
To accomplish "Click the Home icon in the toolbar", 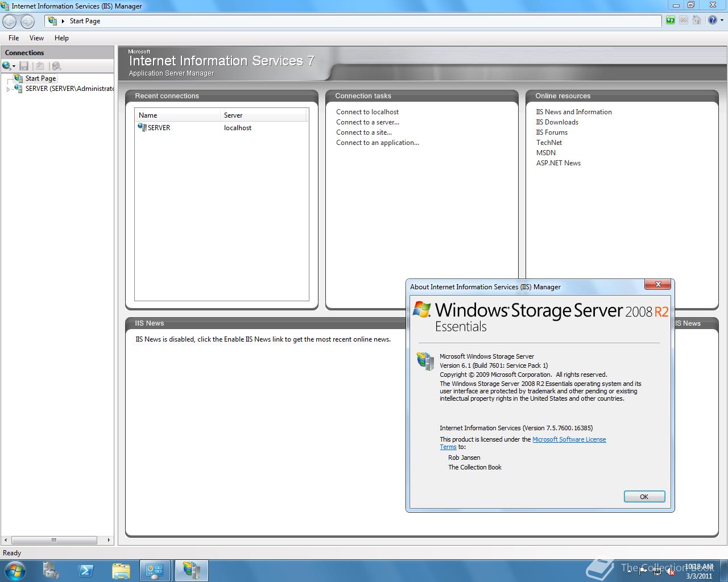I will (696, 20).
